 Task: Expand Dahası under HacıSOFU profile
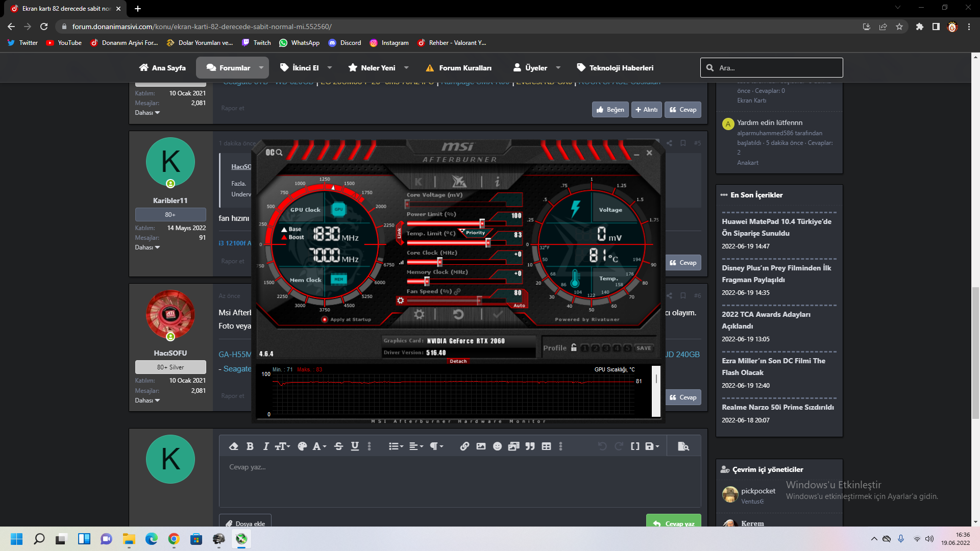pos(147,400)
